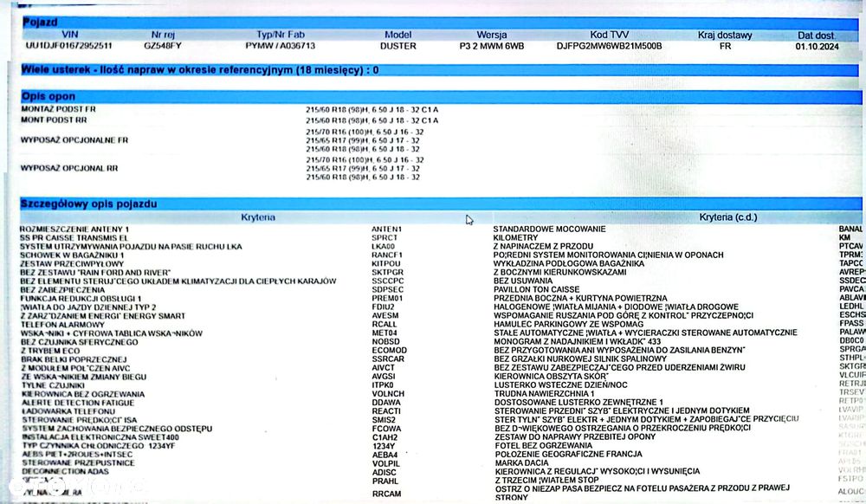
Task: Click the AEBA4 code
Action: click(x=385, y=455)
